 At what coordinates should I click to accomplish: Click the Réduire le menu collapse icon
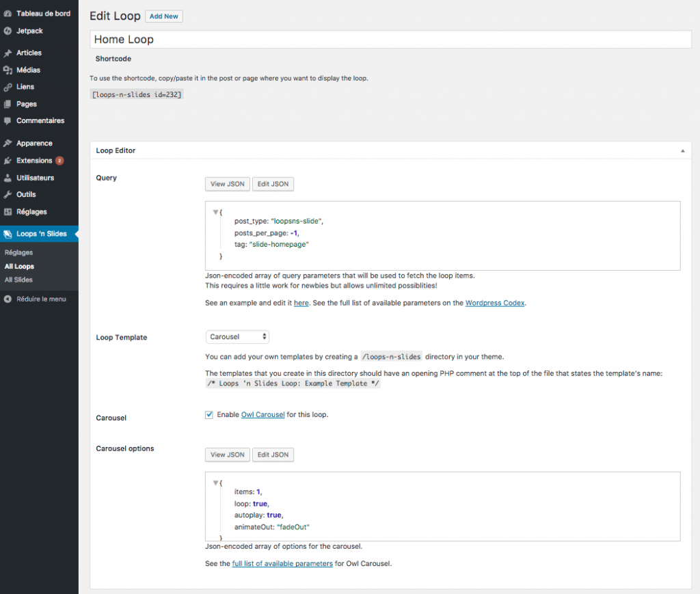pos(8,299)
